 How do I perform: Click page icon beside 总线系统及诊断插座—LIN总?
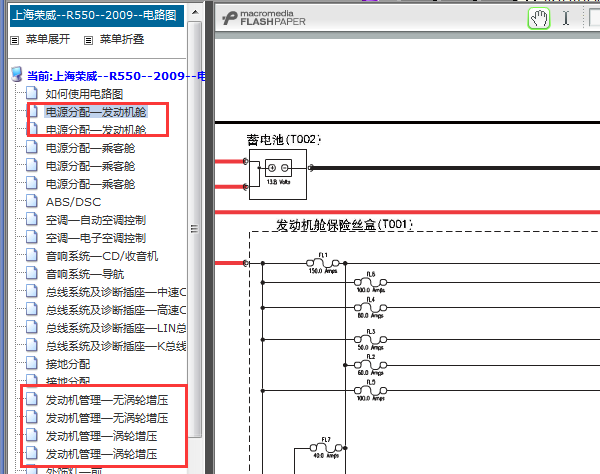tap(32, 327)
